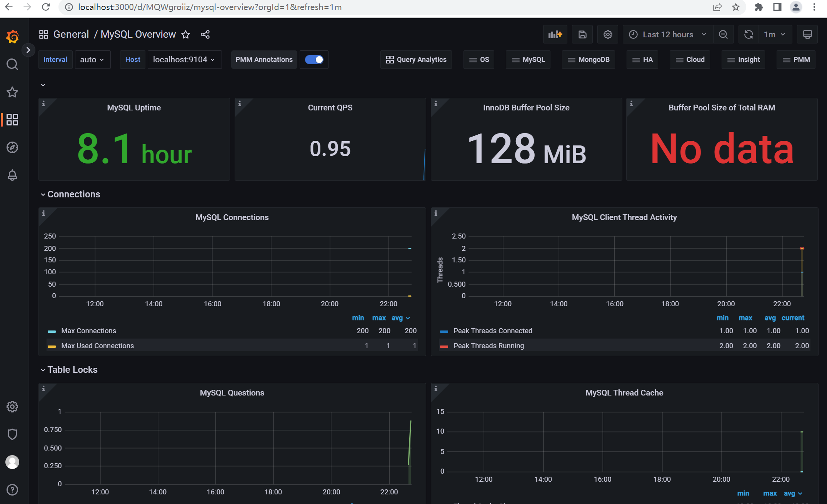Open the Host localhost:9104 dropdown
The height and width of the screenshot is (504, 827).
(x=184, y=60)
